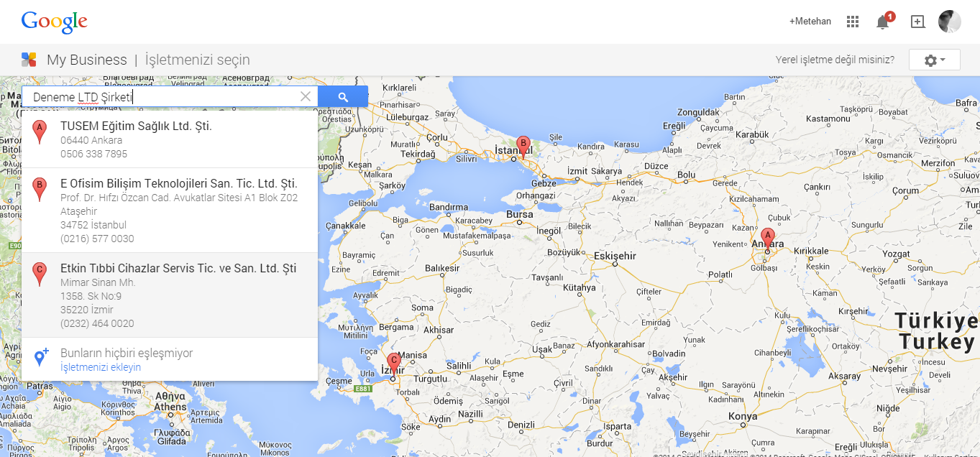Select E Ofisim Bilişim Teknolojileri result

pyautogui.click(x=170, y=211)
